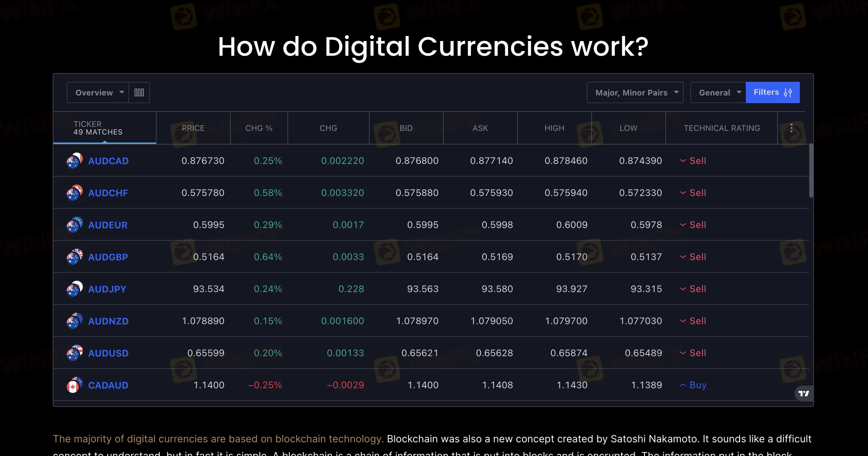
Task: Click the flag pair icon next to AUDEUR
Action: click(x=74, y=225)
